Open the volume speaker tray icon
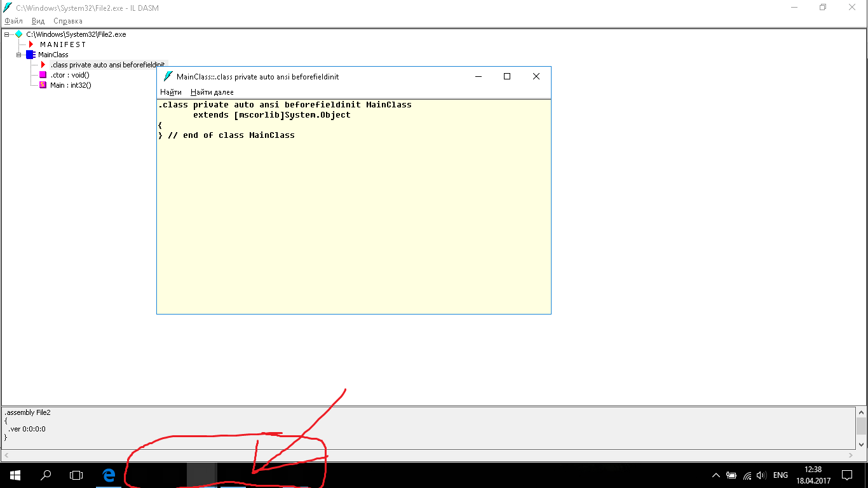Viewport: 868px width, 488px height. pos(762,475)
